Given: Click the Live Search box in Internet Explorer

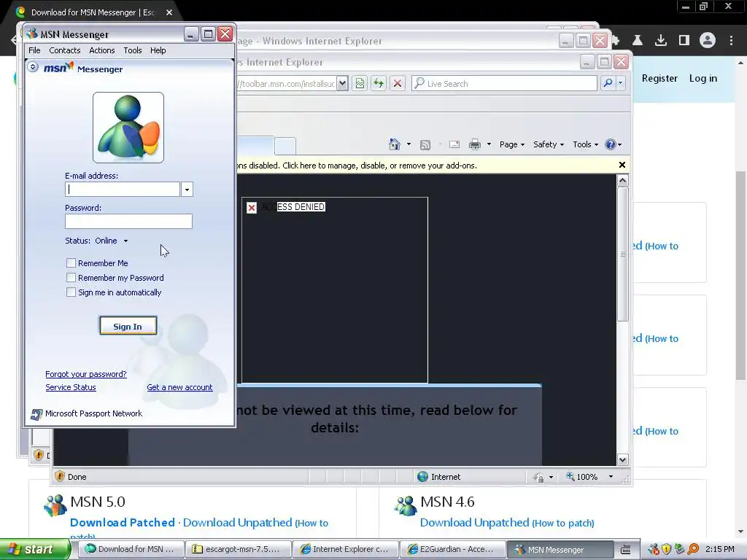Looking at the screenshot, I should point(504,84).
